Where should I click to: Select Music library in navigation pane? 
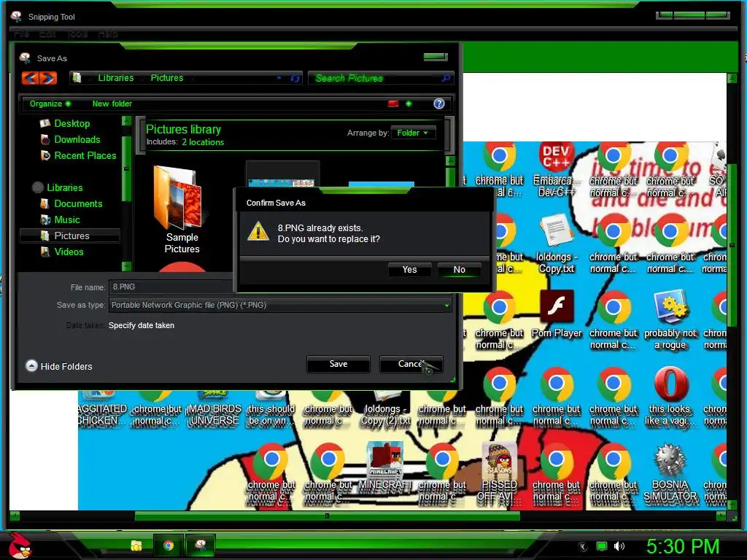pos(66,220)
